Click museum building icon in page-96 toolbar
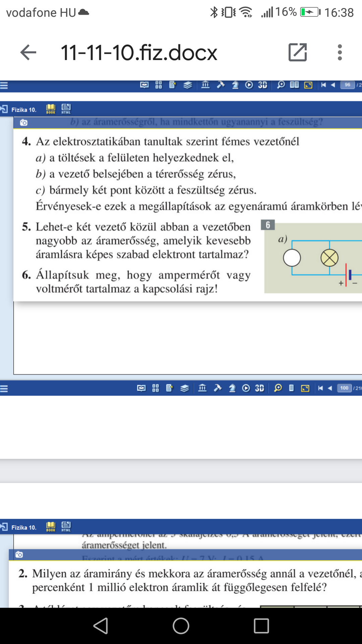The height and width of the screenshot is (644, 362). (x=205, y=85)
